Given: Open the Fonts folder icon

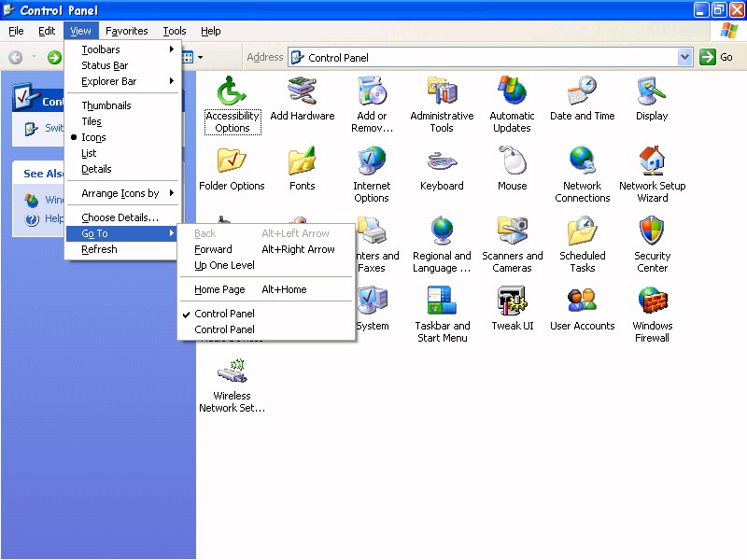Looking at the screenshot, I should tap(302, 161).
